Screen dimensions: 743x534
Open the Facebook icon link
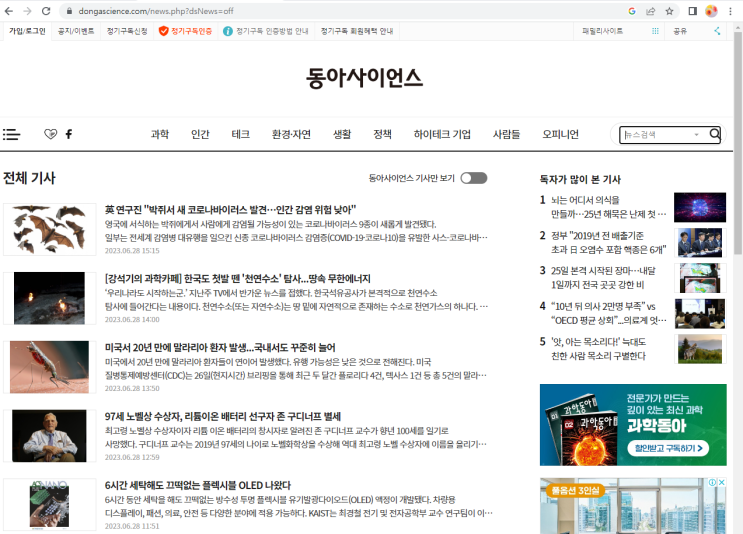[69, 134]
